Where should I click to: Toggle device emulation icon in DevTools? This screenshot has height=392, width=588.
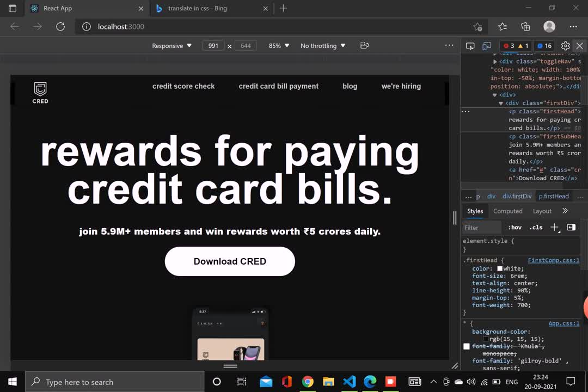pyautogui.click(x=487, y=46)
